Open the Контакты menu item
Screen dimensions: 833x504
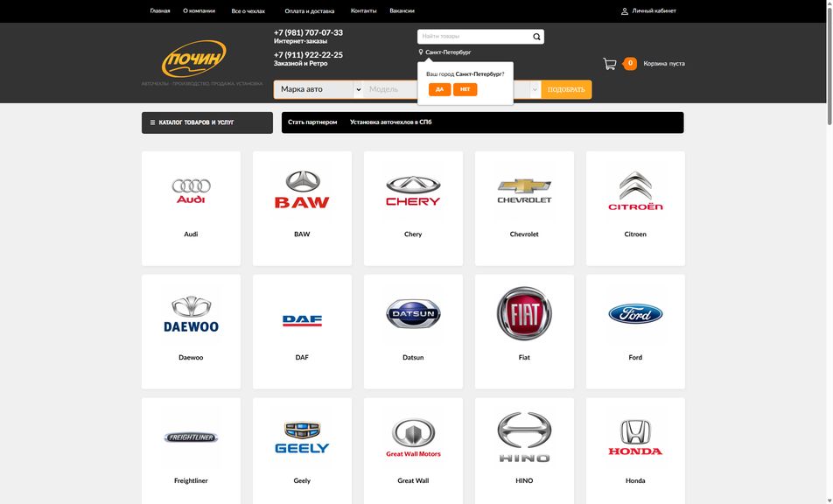pos(363,11)
